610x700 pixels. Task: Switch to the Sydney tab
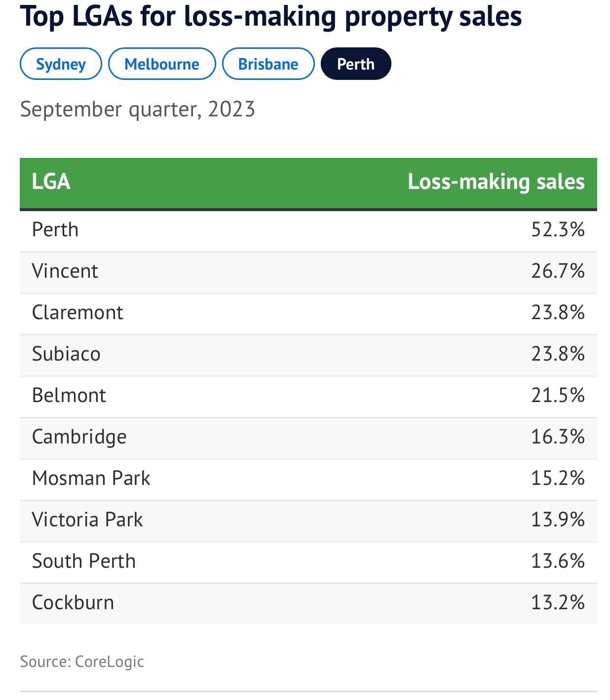(61, 64)
